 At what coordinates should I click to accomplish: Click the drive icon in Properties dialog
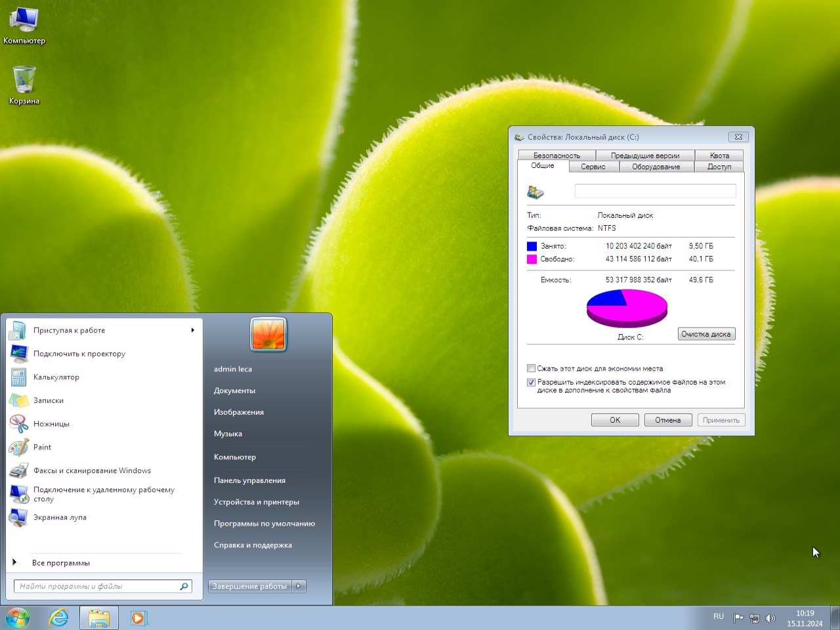click(x=535, y=192)
